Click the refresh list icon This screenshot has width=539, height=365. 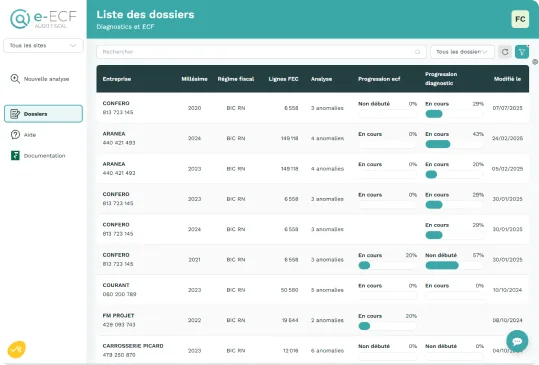[x=505, y=52]
